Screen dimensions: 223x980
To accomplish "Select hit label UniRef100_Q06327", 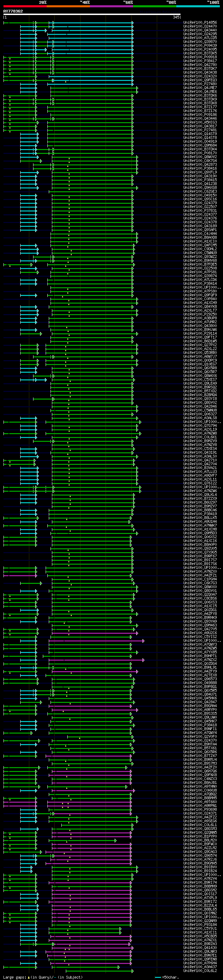I will pyautogui.click(x=200, y=414).
